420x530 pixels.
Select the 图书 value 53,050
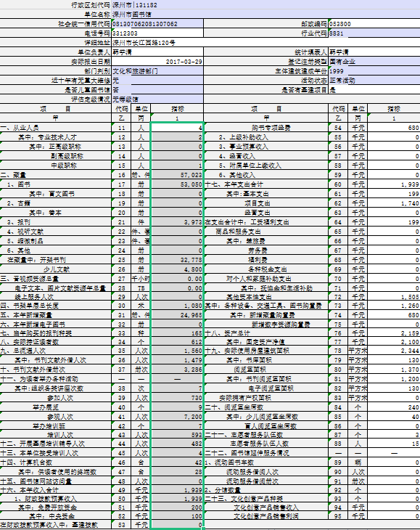click(177, 184)
